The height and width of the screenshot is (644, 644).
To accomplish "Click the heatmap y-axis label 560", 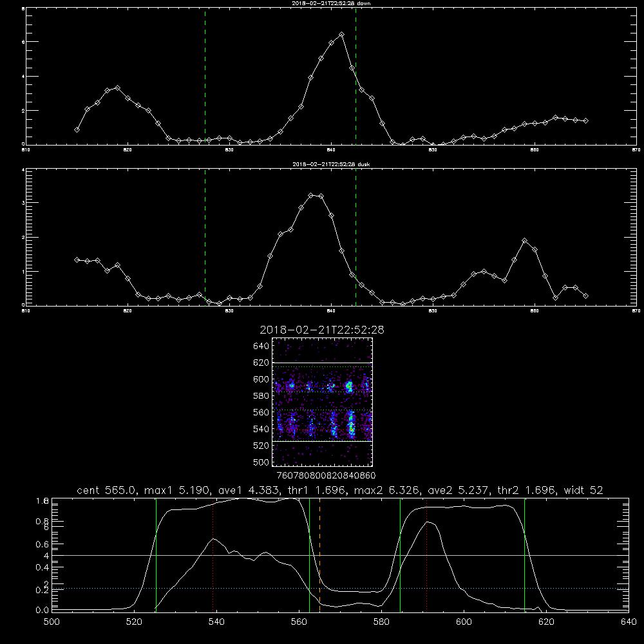I will pyautogui.click(x=261, y=412).
